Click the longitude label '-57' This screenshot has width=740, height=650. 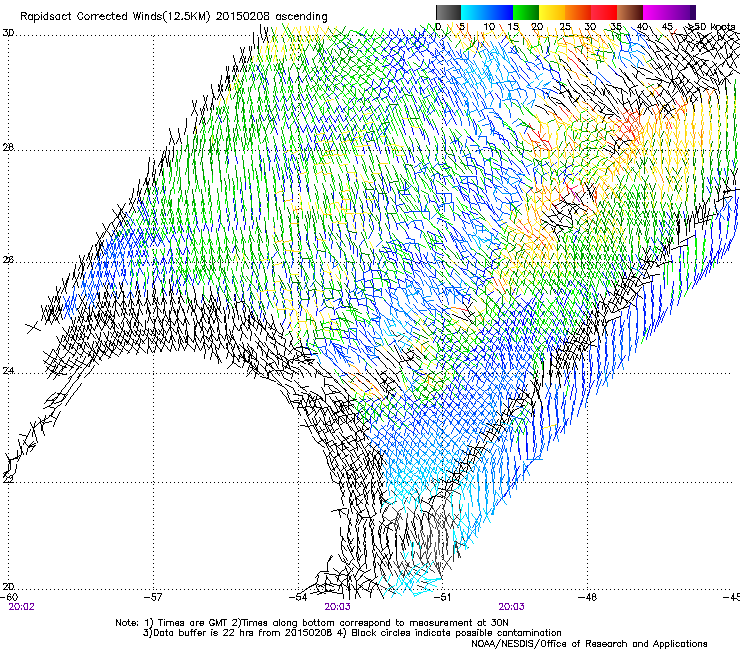(153, 597)
